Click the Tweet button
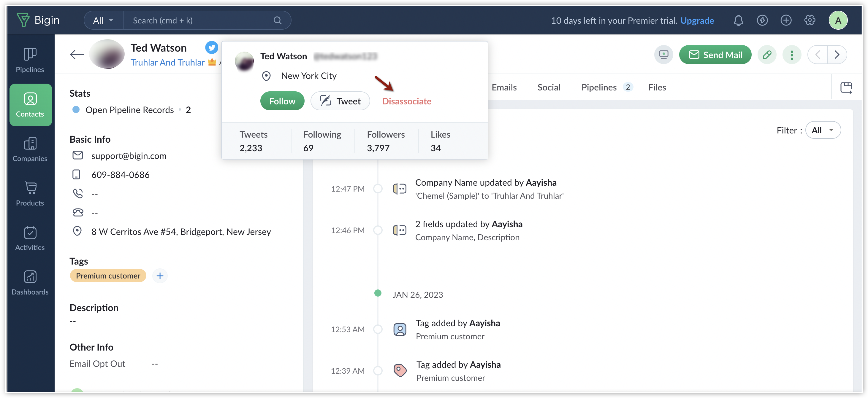This screenshot has width=868, height=398. [x=340, y=101]
